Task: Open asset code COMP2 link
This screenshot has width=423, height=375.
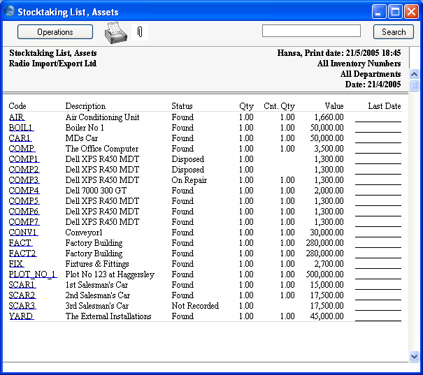Action: [24, 170]
